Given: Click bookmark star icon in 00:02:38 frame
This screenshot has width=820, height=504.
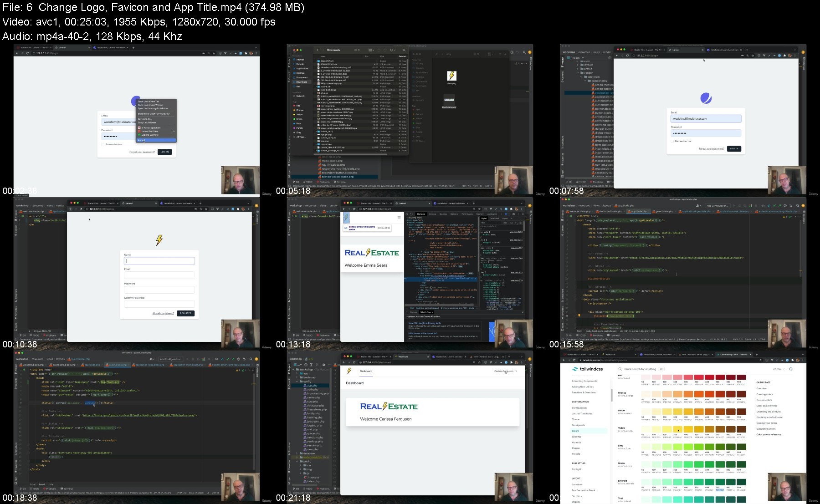Looking at the screenshot, I should tap(214, 53).
